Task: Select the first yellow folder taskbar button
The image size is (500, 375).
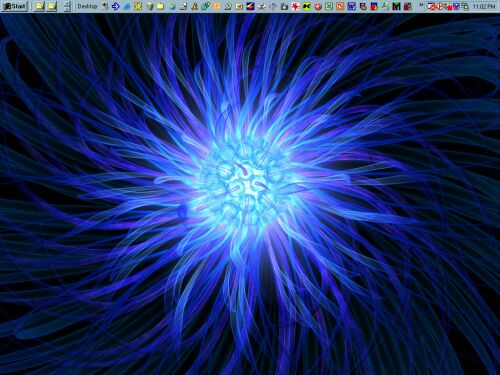Action: tap(39, 6)
